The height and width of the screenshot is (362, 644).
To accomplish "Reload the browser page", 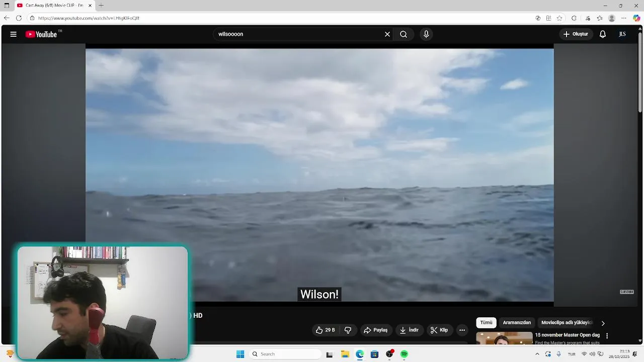I will (19, 18).
